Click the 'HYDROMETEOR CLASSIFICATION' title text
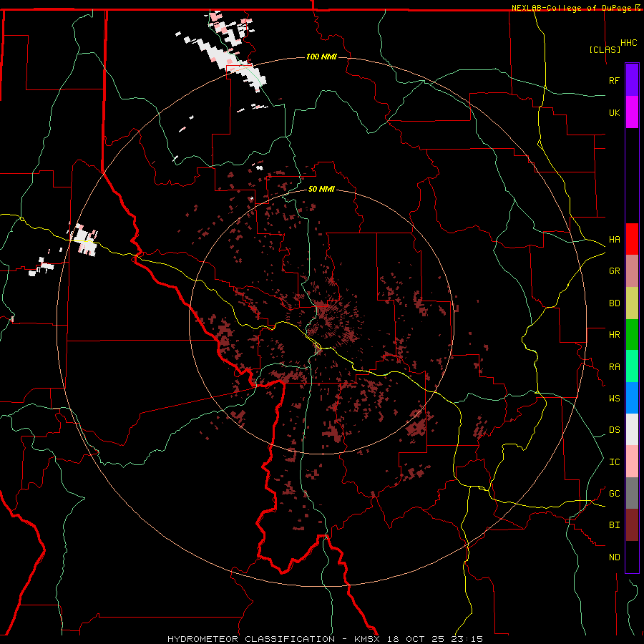This screenshot has height=644, width=644. coord(251,639)
